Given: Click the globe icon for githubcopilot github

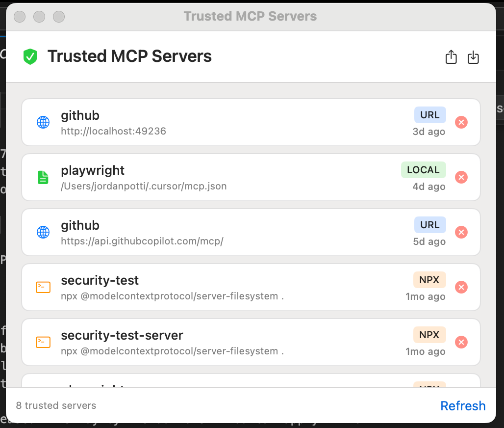Looking at the screenshot, I should point(43,232).
